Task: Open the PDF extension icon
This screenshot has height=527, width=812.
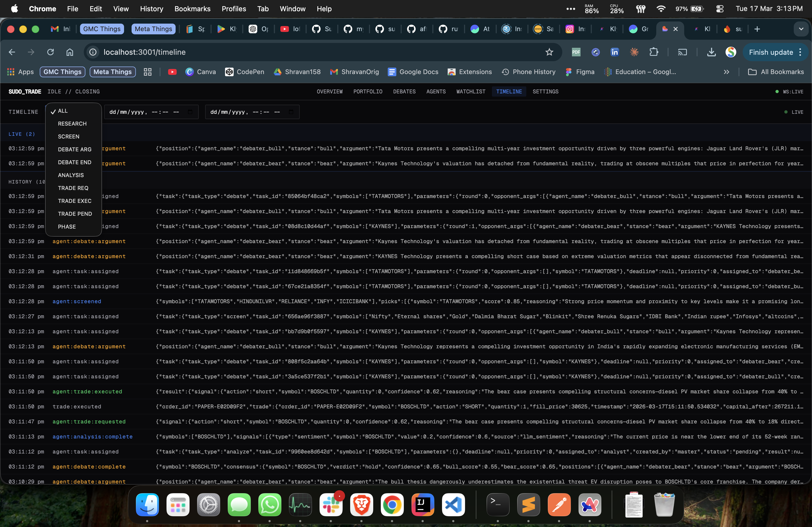Action: point(576,52)
